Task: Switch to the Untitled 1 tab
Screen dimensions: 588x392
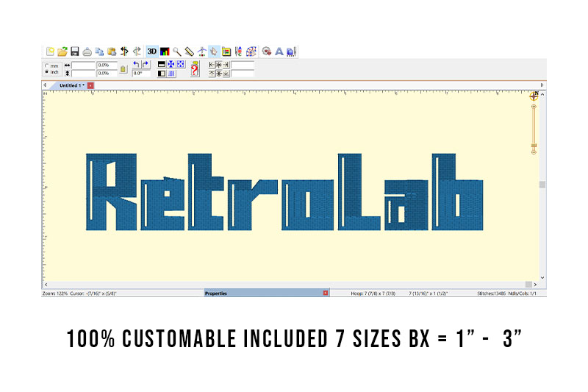Action: 71,85
